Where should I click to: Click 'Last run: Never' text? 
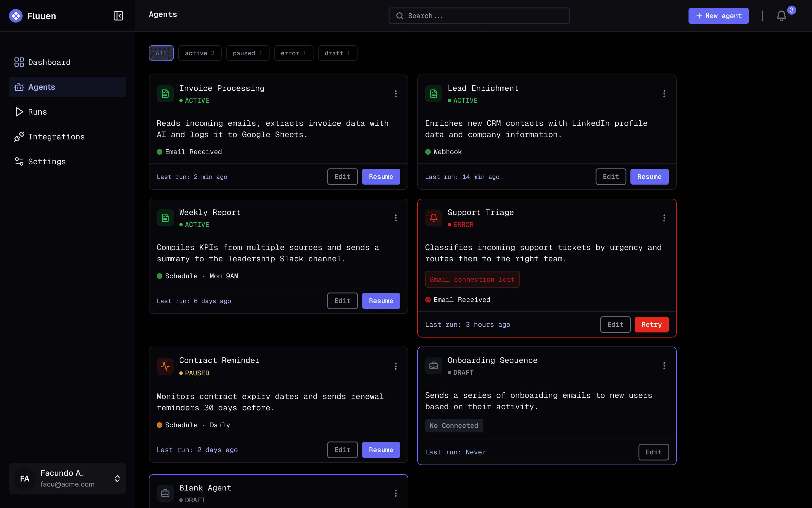tap(455, 452)
